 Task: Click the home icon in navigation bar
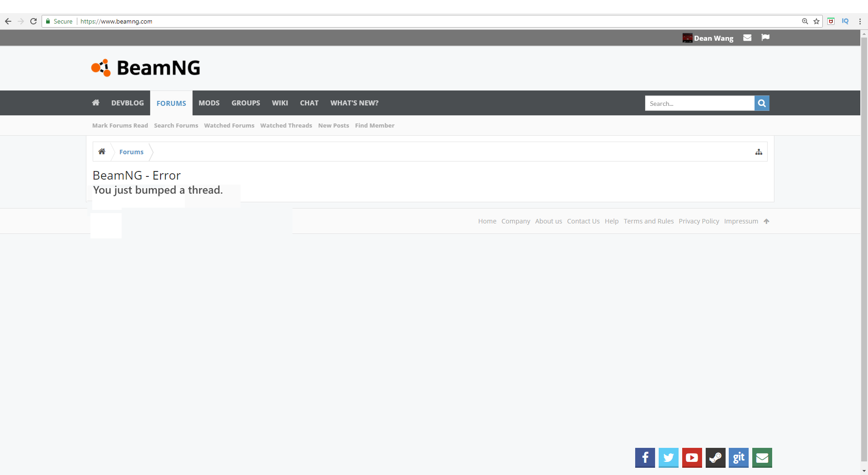pyautogui.click(x=96, y=103)
